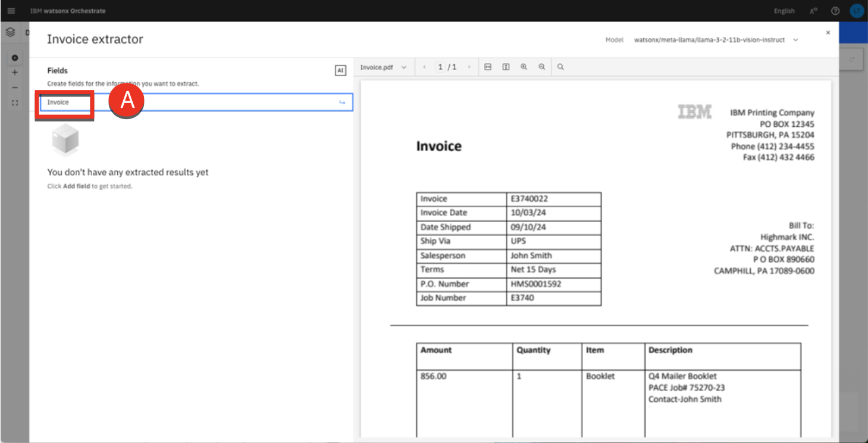Open search in the document viewer

pos(560,67)
